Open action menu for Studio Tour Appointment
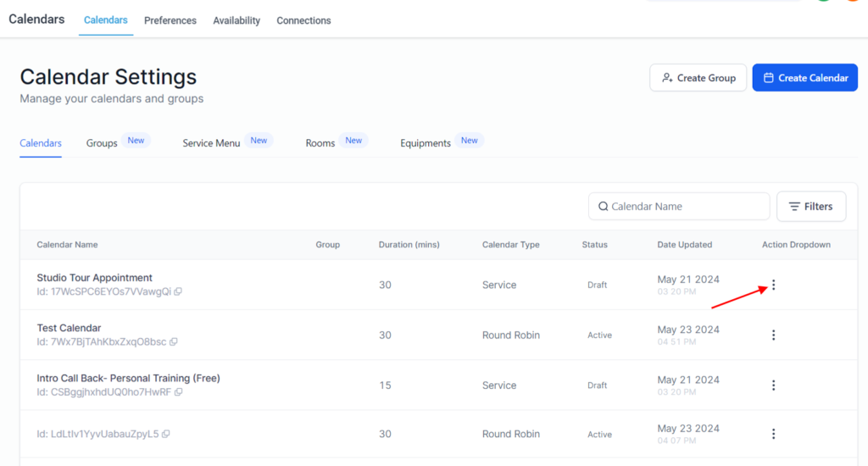 click(773, 286)
